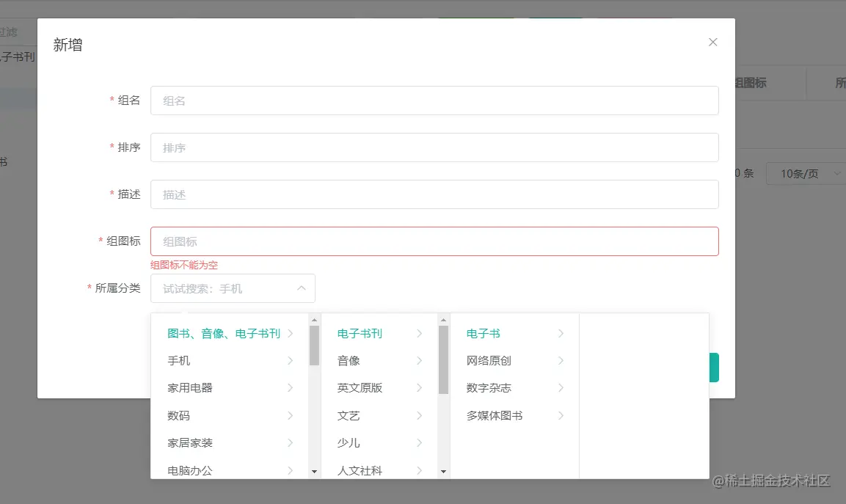The image size is (846, 504).
Task: Click first column scrollbar down arrow
Action: pos(315,472)
